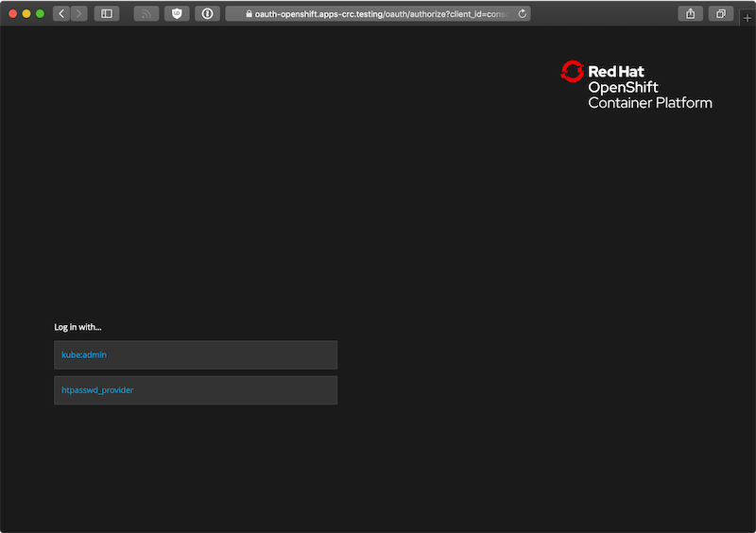Focus the oauth-openshift address bar
Viewport: 756px width, 533px height.
pyautogui.click(x=378, y=13)
